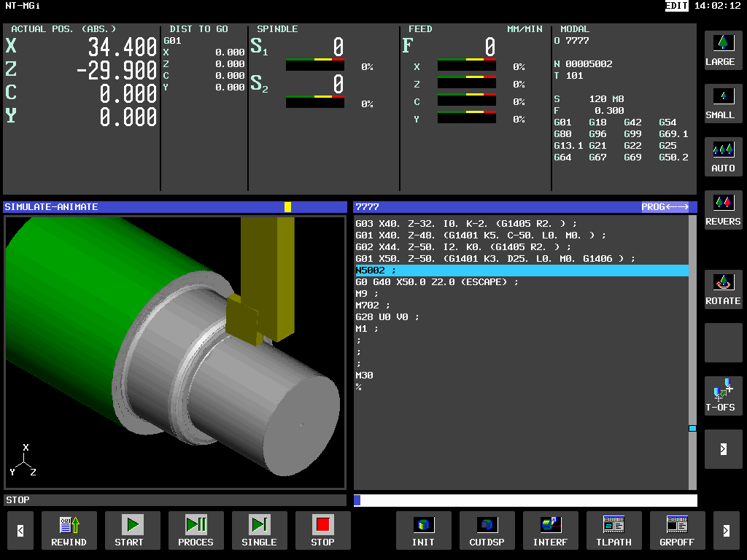Open the T-OFS tool offset icon
Viewport: 747px width, 560px height.
coord(723,395)
